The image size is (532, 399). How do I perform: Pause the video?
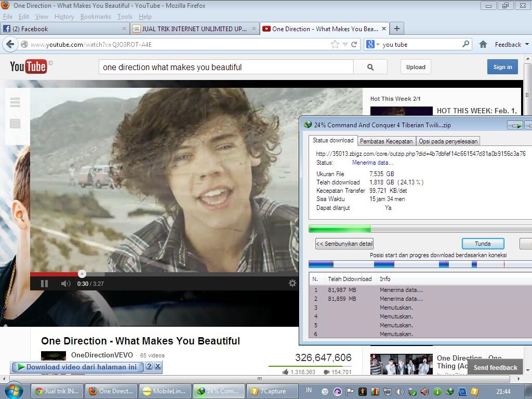pos(45,284)
